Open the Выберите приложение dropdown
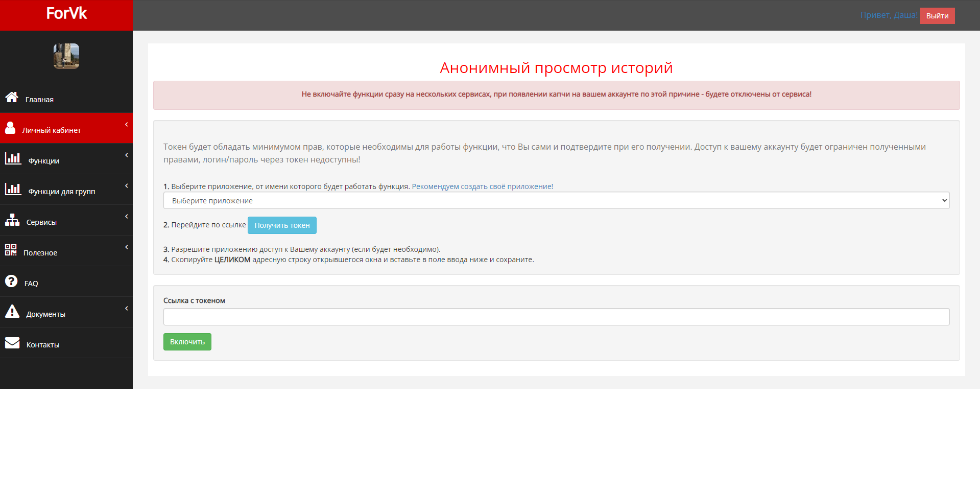Viewport: 980px width, 492px height. tap(556, 200)
